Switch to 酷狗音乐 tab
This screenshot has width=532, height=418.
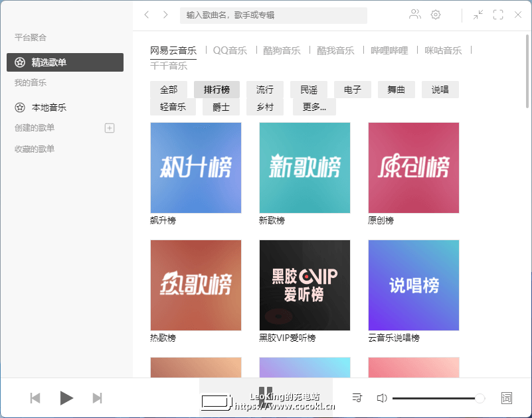click(x=282, y=50)
